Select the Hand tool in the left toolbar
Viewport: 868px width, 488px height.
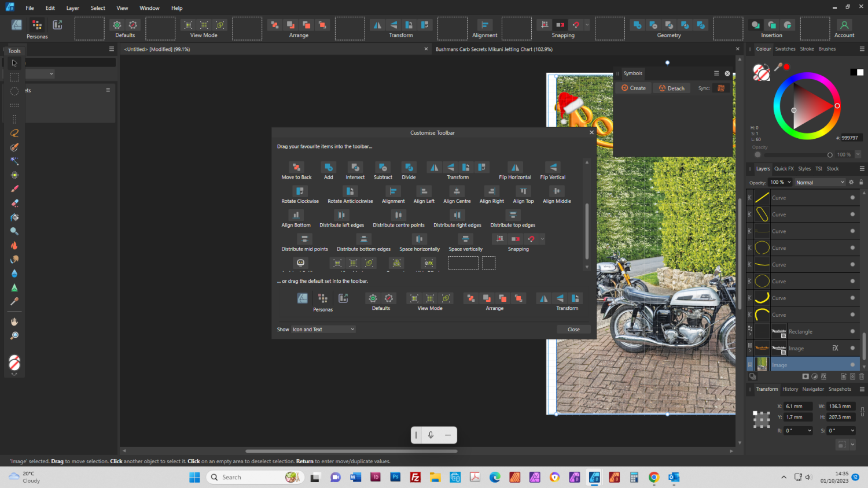[14, 321]
